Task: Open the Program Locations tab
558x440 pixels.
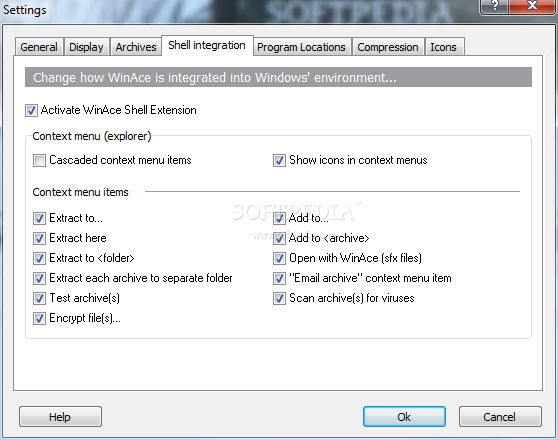Action: pyautogui.click(x=301, y=47)
